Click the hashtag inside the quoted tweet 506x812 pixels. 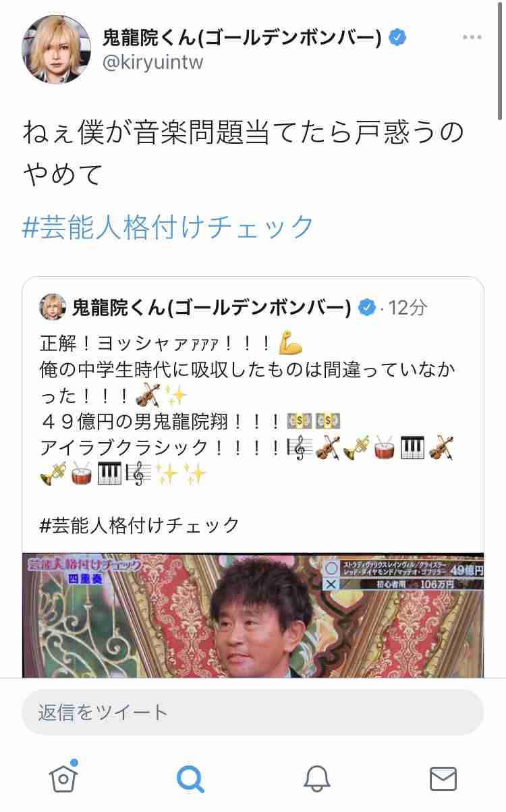point(140,524)
